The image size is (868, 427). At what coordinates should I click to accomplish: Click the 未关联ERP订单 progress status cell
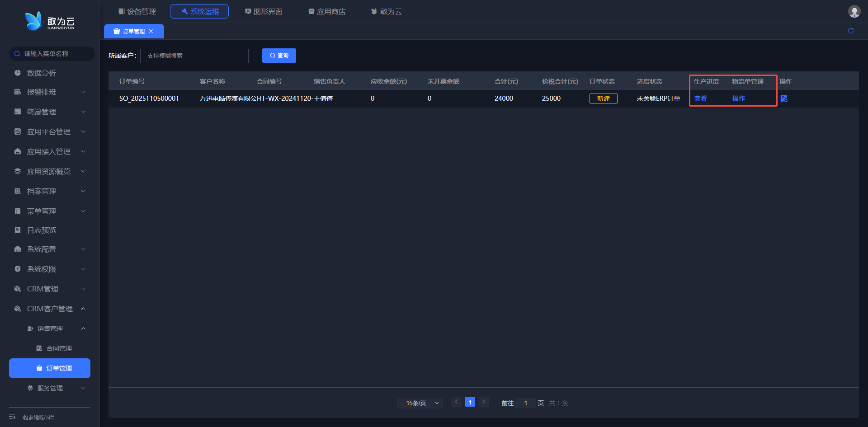(x=658, y=99)
